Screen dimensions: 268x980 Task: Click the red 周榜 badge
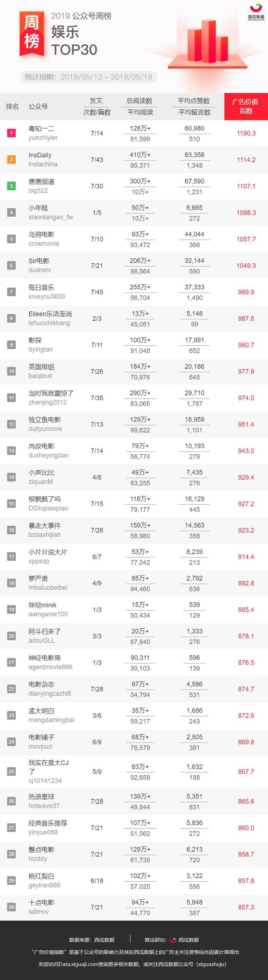tap(32, 33)
